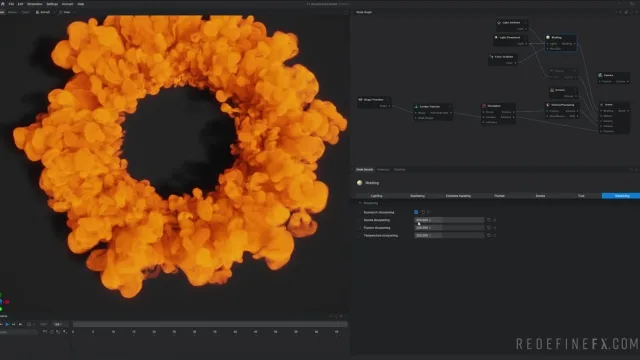Collapse the Sharpening section arrow
The image size is (640, 360).
(360, 203)
